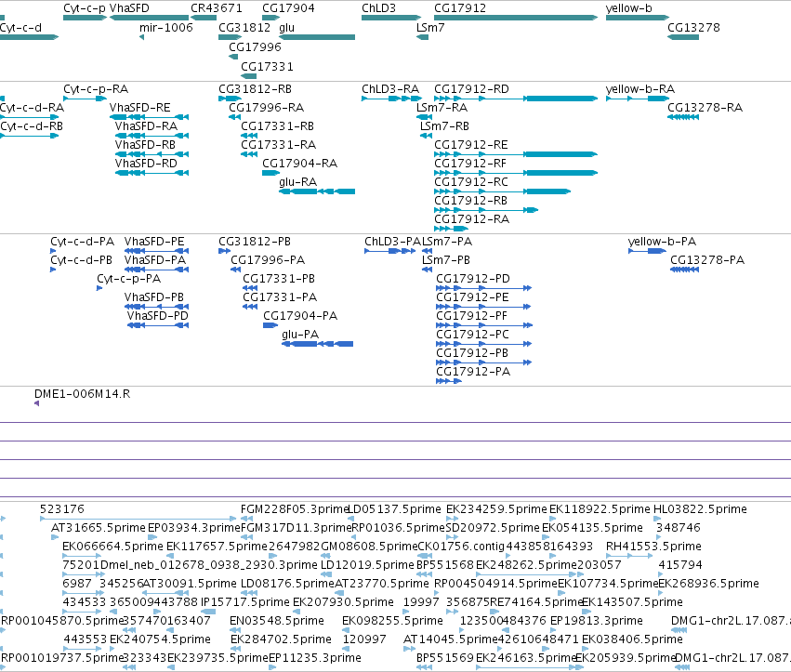This screenshot has height=672, width=791.
Task: Click the EN03548.5prime EST label
Action: click(277, 621)
